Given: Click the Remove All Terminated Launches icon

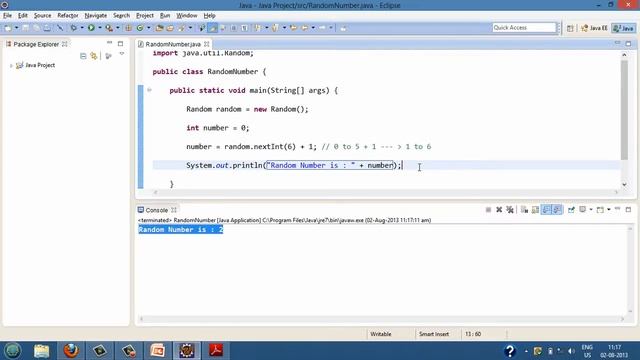Looking at the screenshot, I should (x=510, y=210).
